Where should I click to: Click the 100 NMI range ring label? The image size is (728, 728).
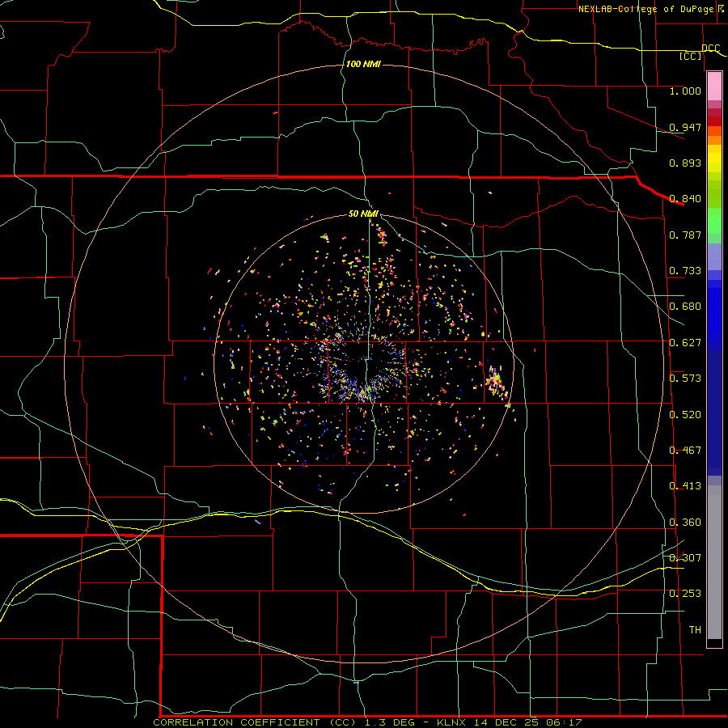click(x=363, y=64)
